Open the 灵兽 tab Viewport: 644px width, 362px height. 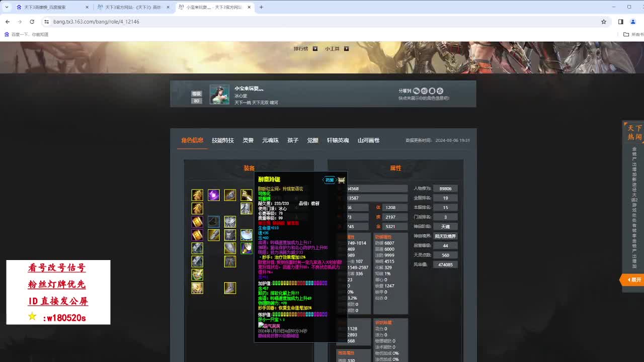[x=248, y=140]
